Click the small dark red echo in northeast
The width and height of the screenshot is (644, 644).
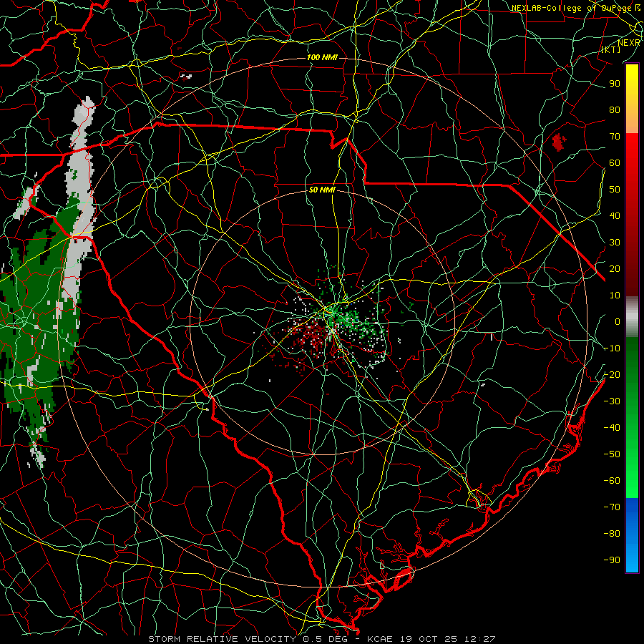coord(559,142)
